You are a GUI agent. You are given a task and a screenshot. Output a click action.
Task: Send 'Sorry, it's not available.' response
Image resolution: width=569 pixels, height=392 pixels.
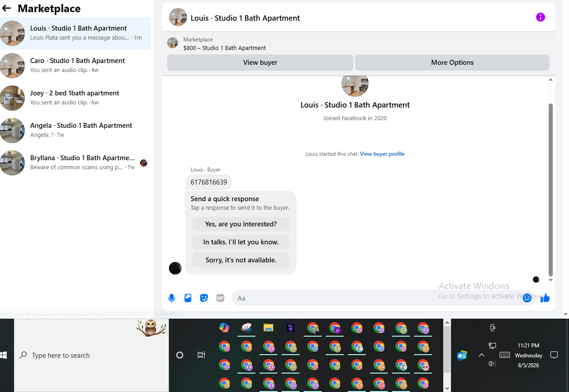[x=241, y=260]
